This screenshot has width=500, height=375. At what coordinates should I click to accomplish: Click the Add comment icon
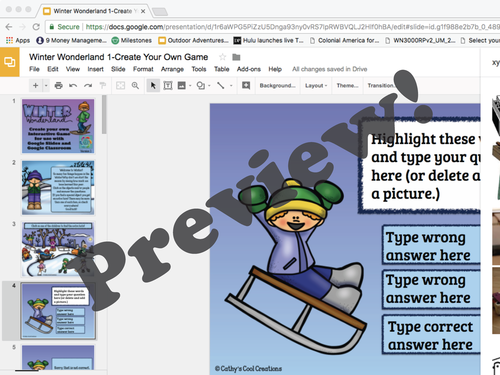(246, 86)
